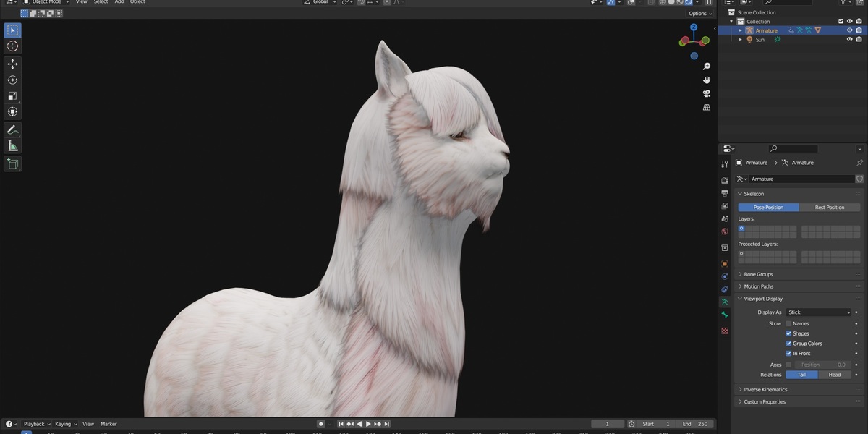Enable the Names show checkbox

788,323
